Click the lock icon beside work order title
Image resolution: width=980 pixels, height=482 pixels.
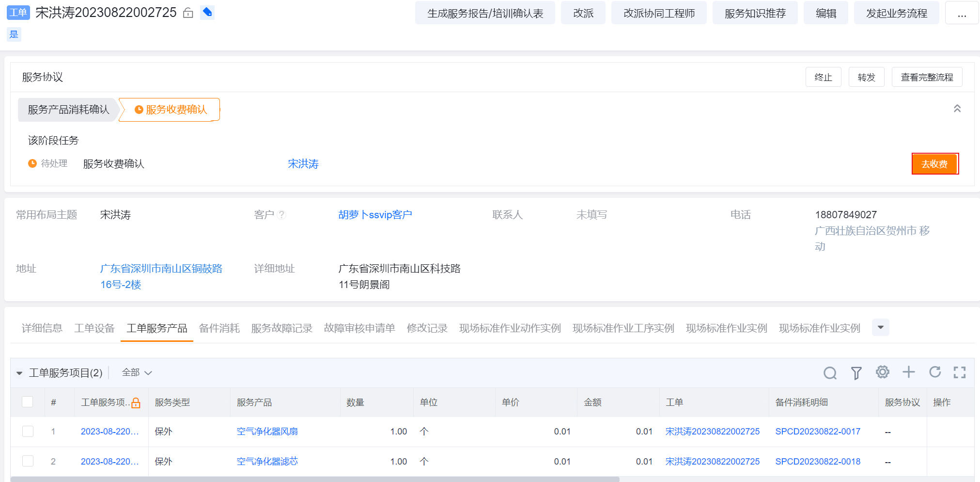click(x=188, y=13)
